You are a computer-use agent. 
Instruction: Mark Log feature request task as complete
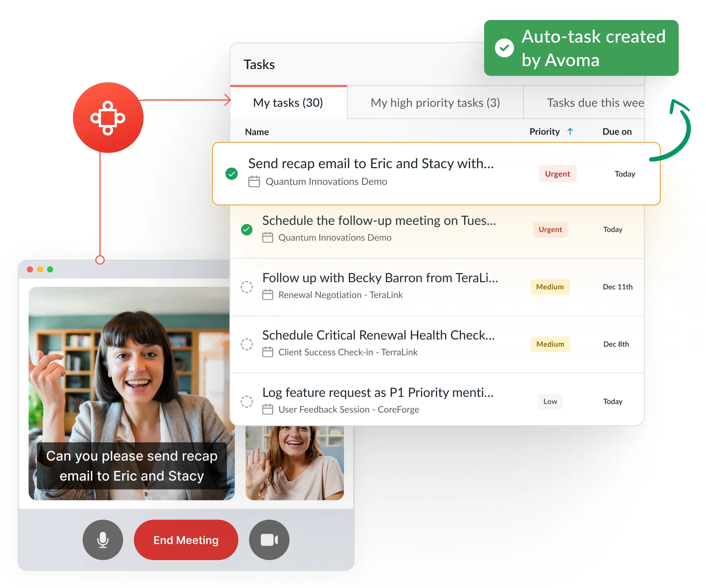247,402
